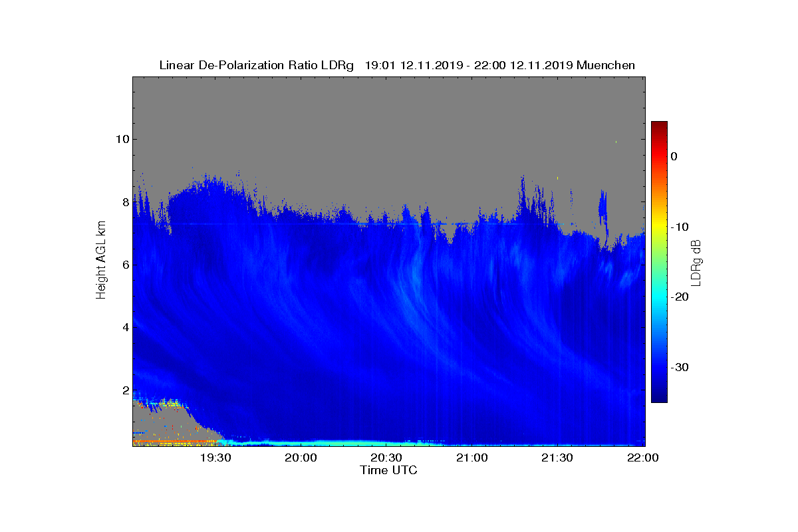This screenshot has width=798, height=532.
Task: Click the 20:00 time tick label
Action: pyautogui.click(x=301, y=458)
